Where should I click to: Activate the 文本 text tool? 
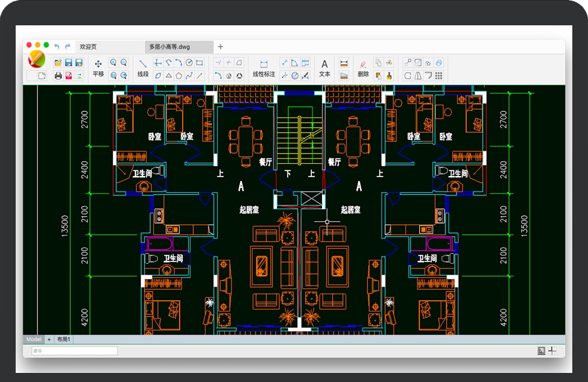324,67
